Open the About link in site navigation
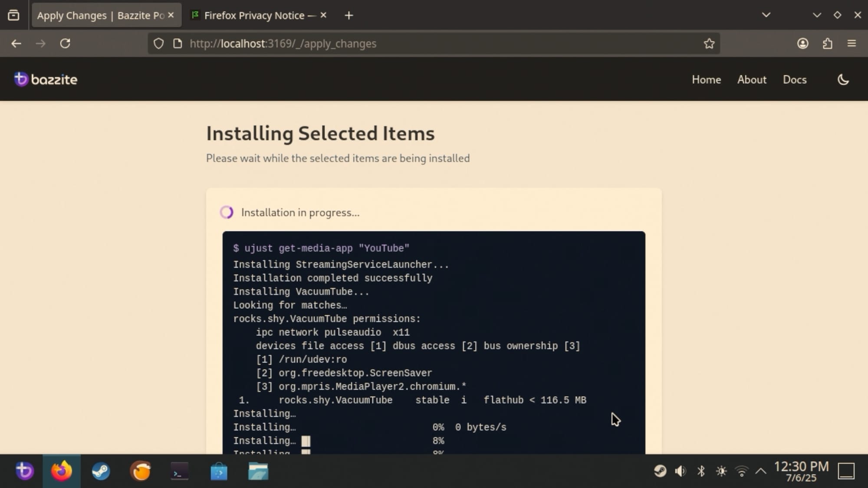868x488 pixels. pyautogui.click(x=752, y=79)
